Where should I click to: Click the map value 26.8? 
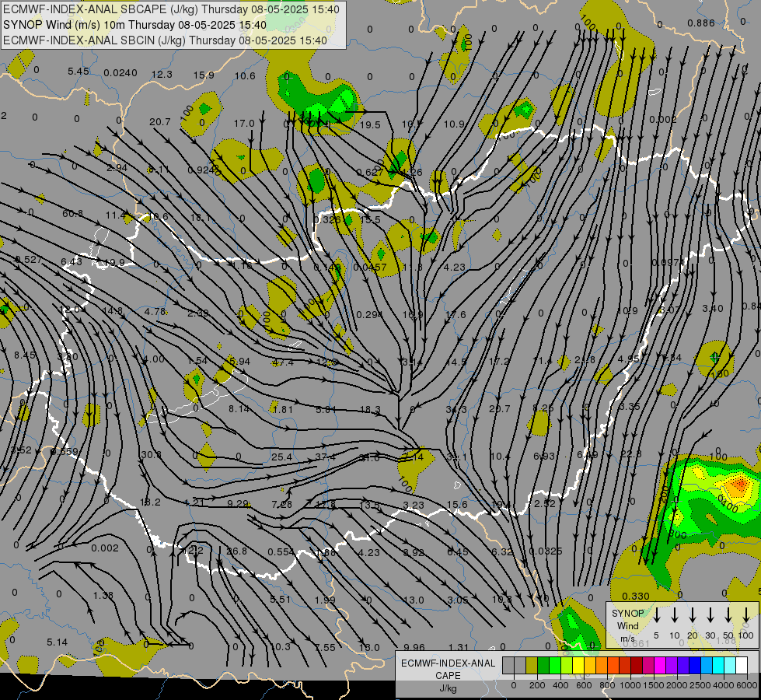237,551
